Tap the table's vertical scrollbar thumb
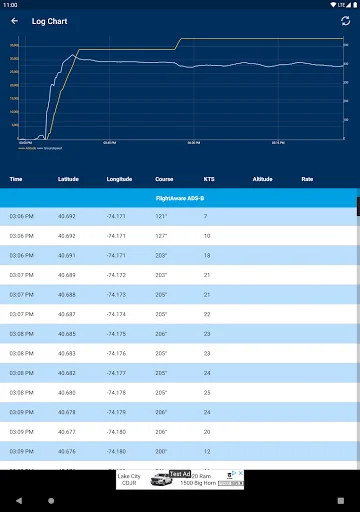The height and width of the screenshot is (512, 360). (x=358, y=206)
